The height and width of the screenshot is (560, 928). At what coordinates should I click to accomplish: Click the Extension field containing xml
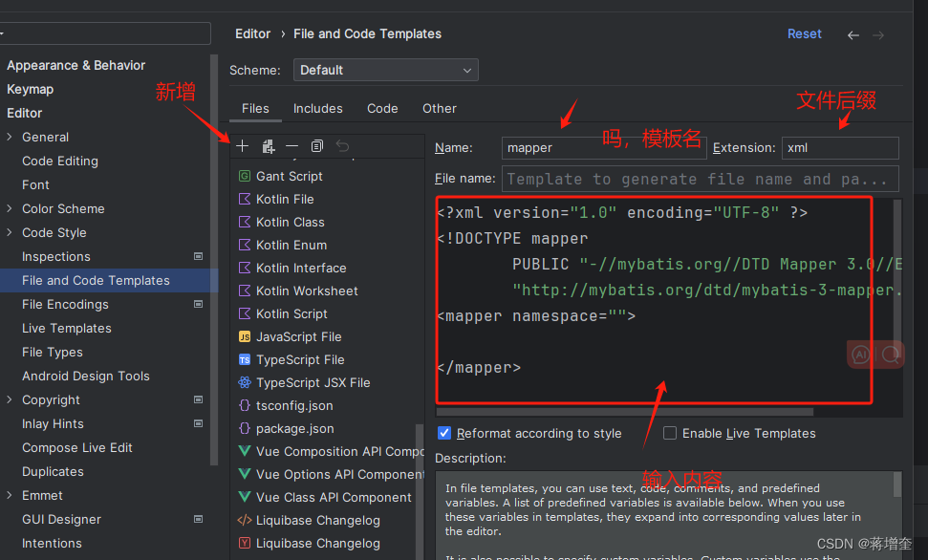tap(840, 148)
